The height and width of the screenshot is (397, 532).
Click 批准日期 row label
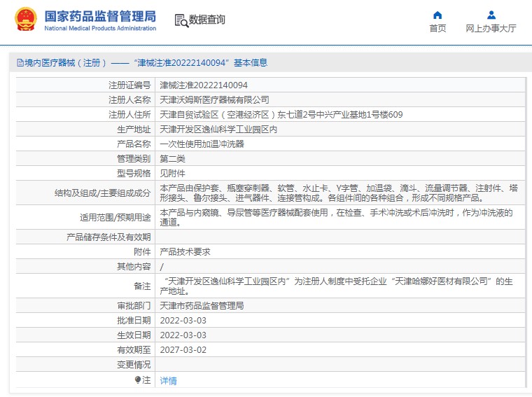(x=134, y=320)
